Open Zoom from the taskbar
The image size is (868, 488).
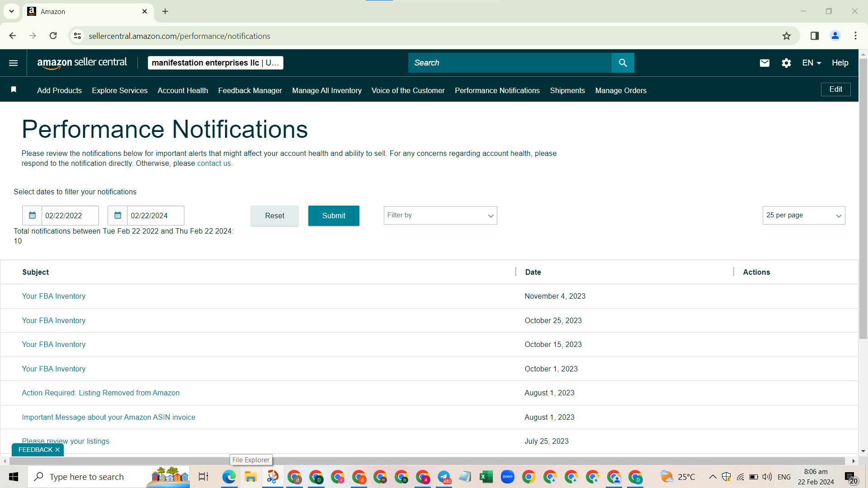coord(507,477)
